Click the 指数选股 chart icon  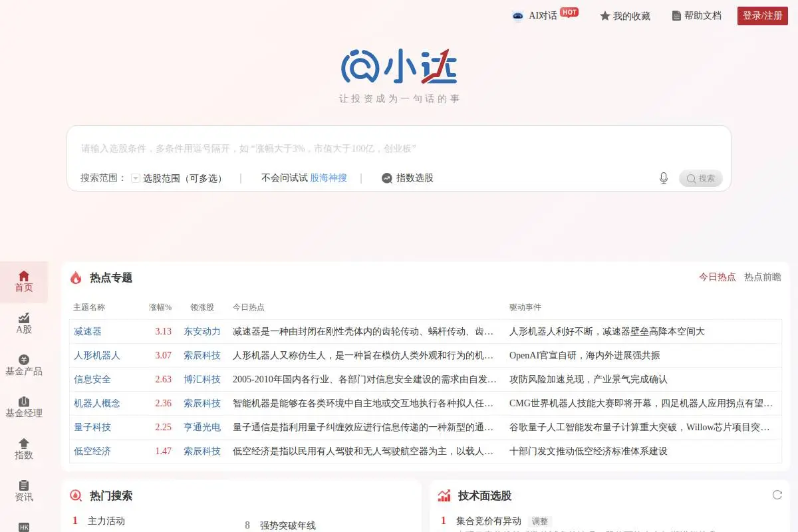point(386,178)
